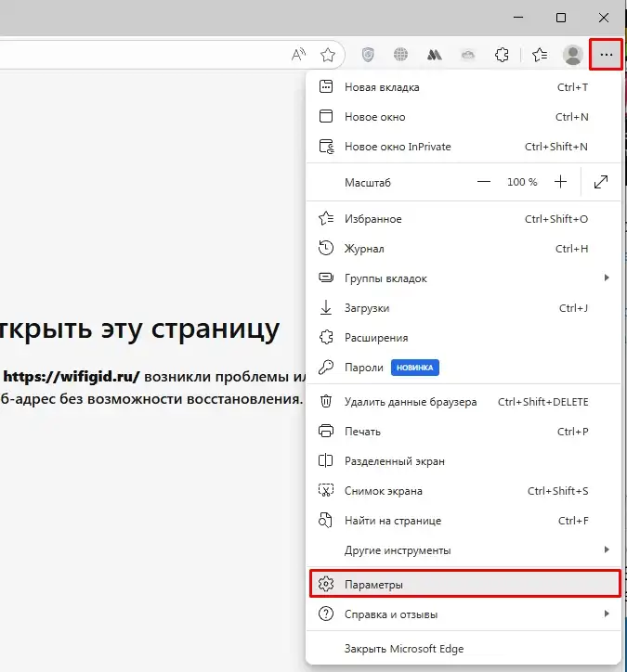This screenshot has height=672, width=627.
Task: Expand Группы вкладок submenu arrow
Action: (607, 278)
